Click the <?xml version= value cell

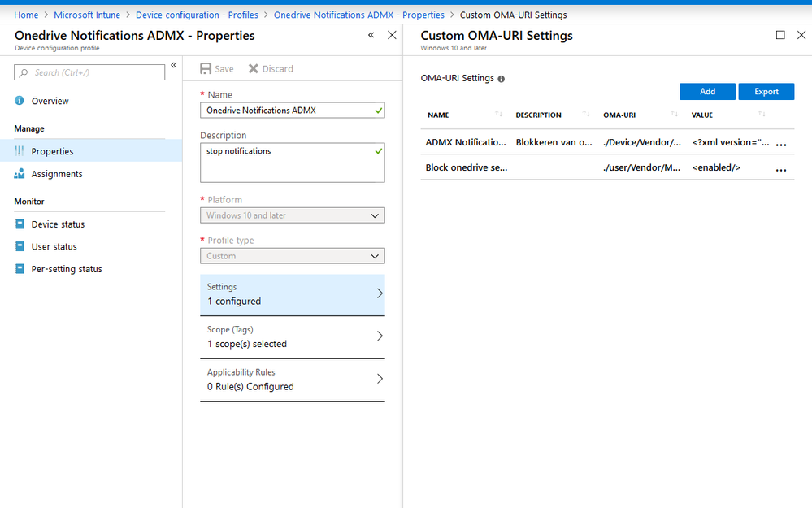(x=730, y=142)
